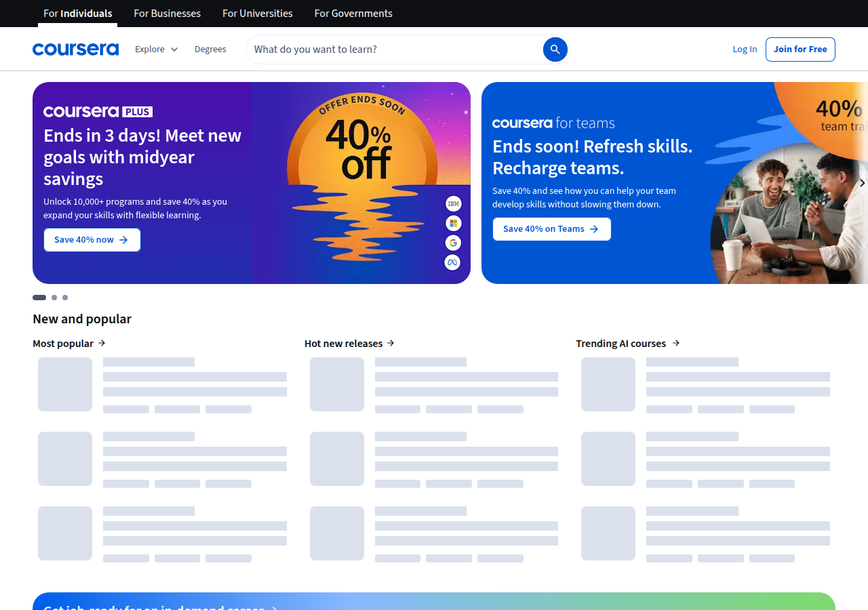Click the 'Ends in 3 days!' banner headline
Image resolution: width=868 pixels, height=610 pixels.
point(142,157)
